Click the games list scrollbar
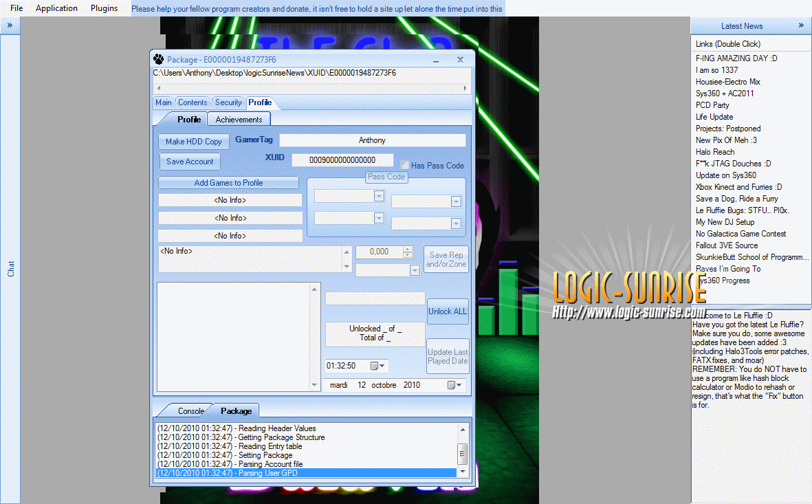 tap(314, 337)
